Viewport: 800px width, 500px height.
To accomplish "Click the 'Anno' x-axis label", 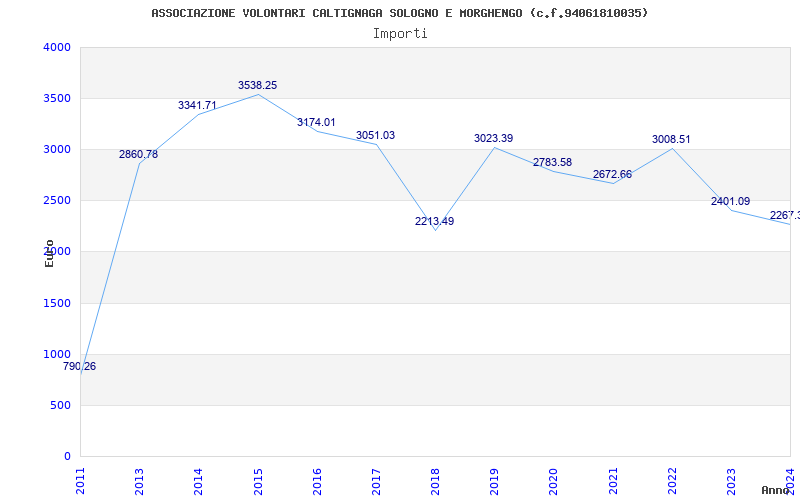I will coord(775,490).
